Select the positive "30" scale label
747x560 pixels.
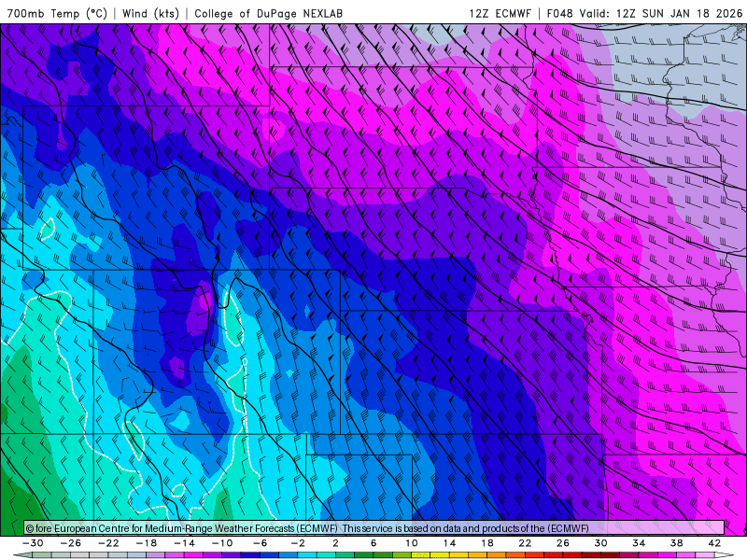600,543
